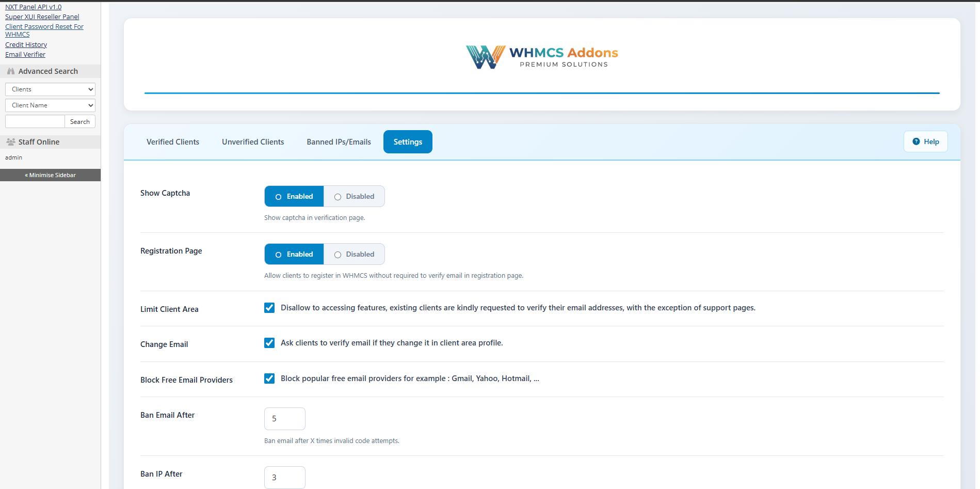Click the Advanced Search binoculars icon
Image resolution: width=980 pixels, height=489 pixels.
pos(10,71)
